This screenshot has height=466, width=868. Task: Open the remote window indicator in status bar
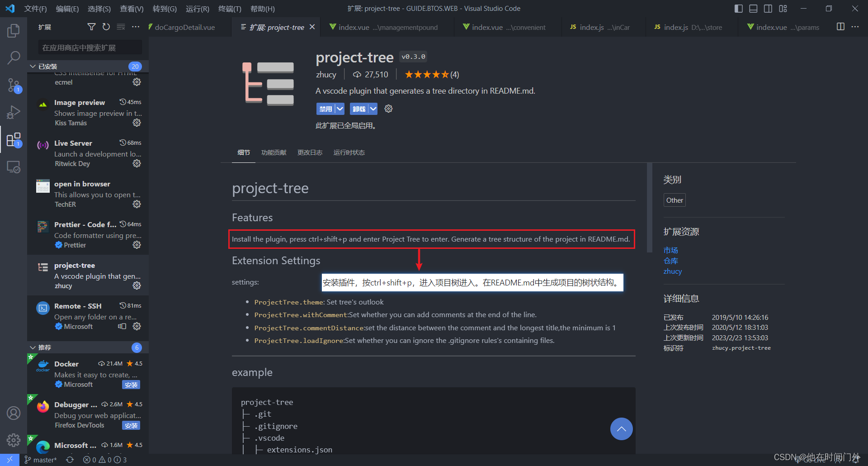(x=9, y=460)
